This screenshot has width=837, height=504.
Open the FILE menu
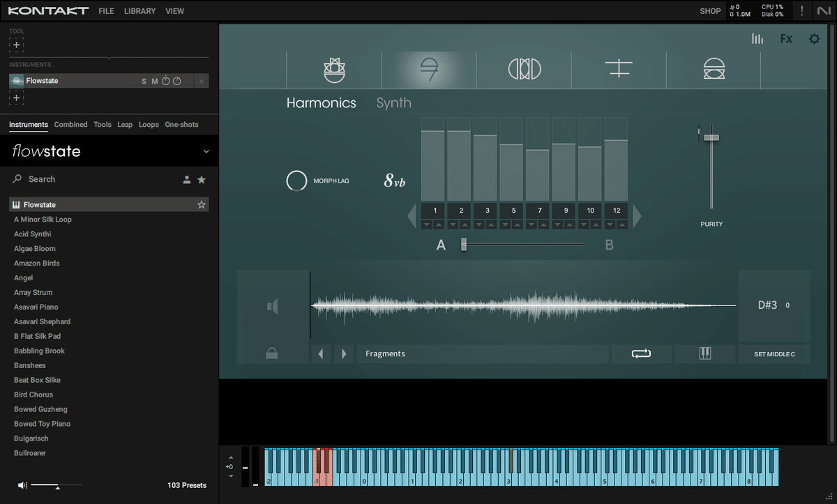[x=106, y=11]
